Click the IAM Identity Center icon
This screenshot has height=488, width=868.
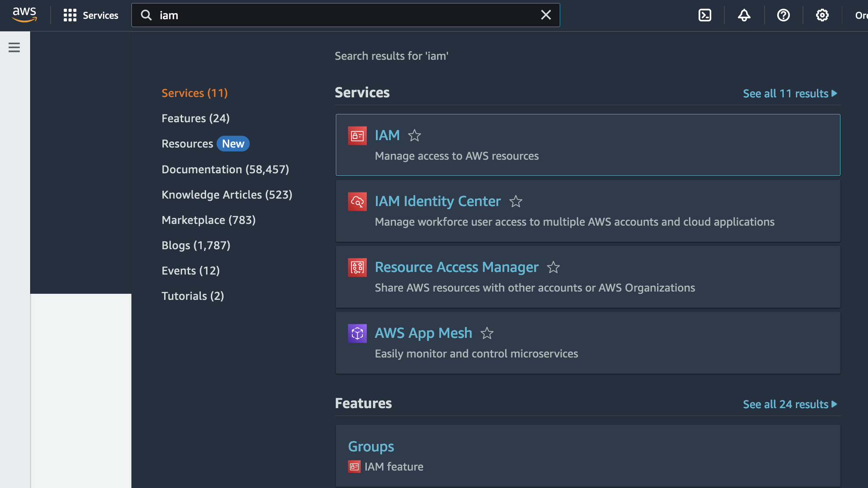357,202
